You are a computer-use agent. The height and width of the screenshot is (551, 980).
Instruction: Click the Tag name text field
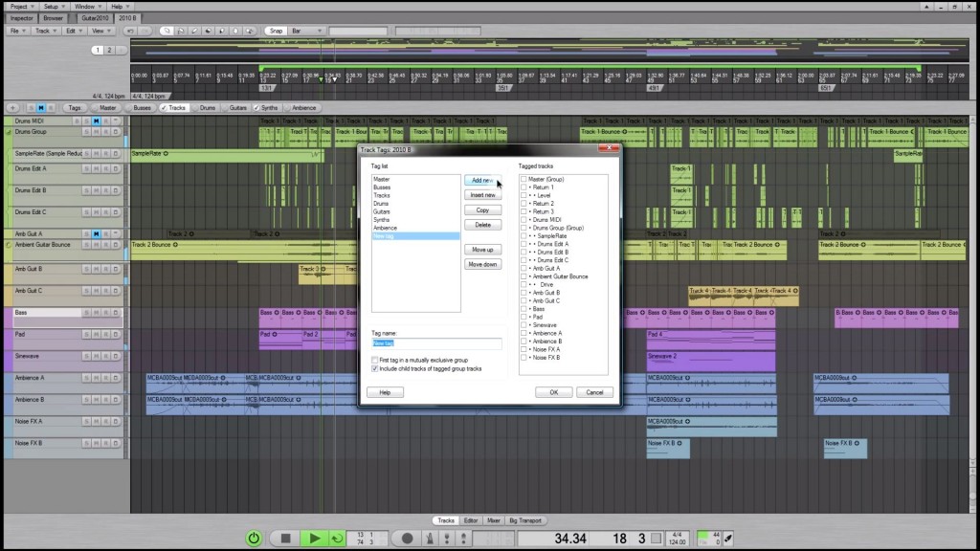tap(435, 342)
